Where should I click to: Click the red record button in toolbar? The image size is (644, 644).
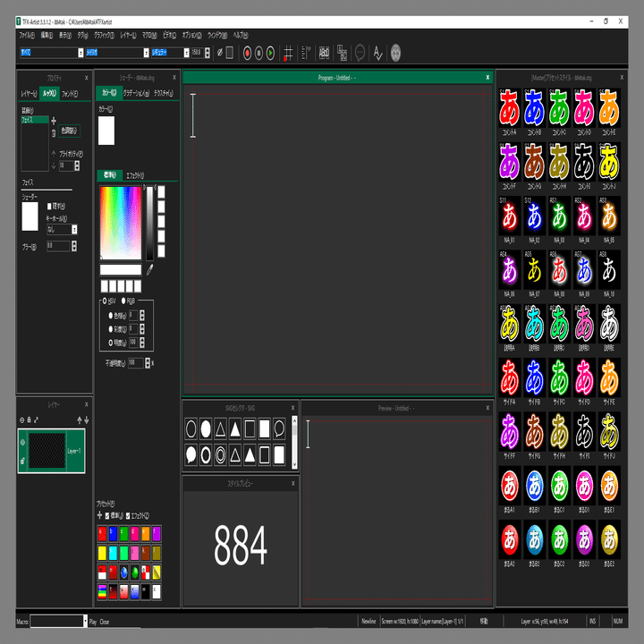pyautogui.click(x=247, y=53)
